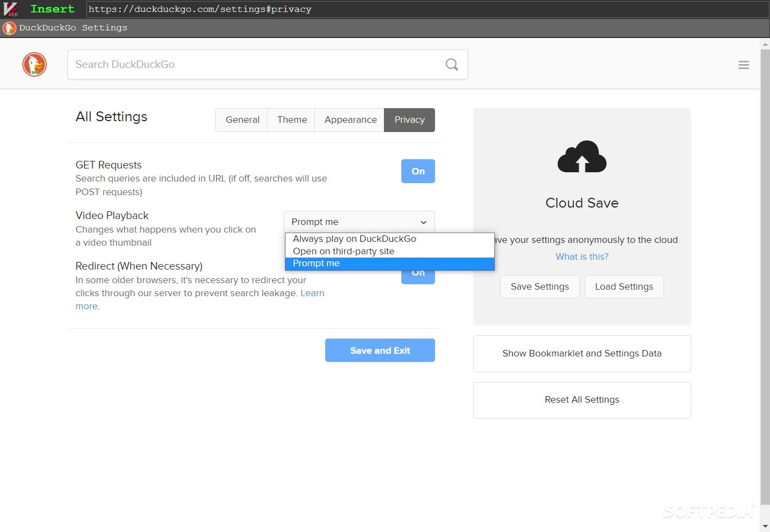Click the Video Playback label

tap(112, 216)
